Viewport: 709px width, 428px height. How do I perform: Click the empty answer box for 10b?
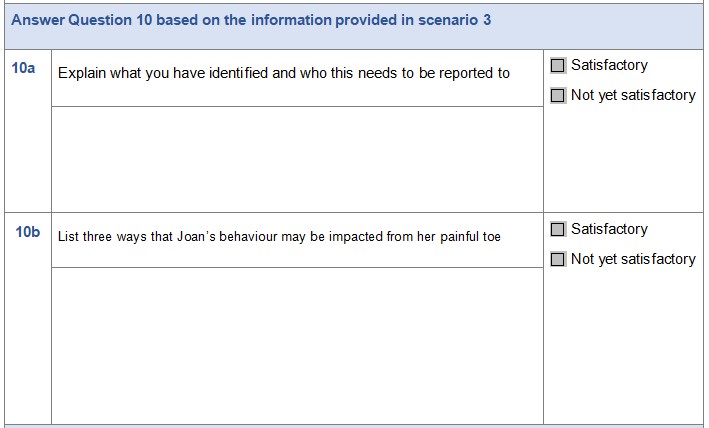tap(297, 344)
